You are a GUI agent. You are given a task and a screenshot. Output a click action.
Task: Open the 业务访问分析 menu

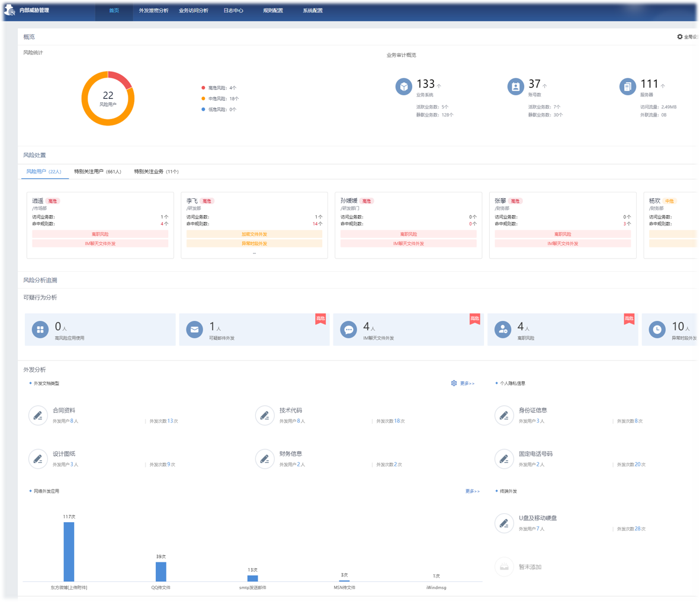193,10
